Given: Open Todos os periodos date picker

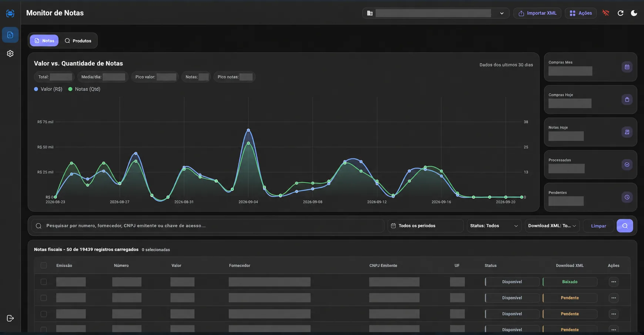Looking at the screenshot, I should 425,226.
